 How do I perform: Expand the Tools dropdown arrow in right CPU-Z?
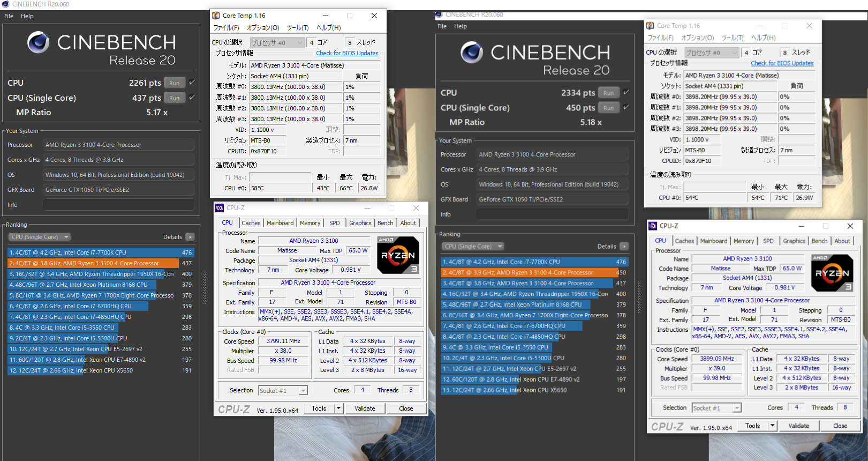pyautogui.click(x=772, y=426)
